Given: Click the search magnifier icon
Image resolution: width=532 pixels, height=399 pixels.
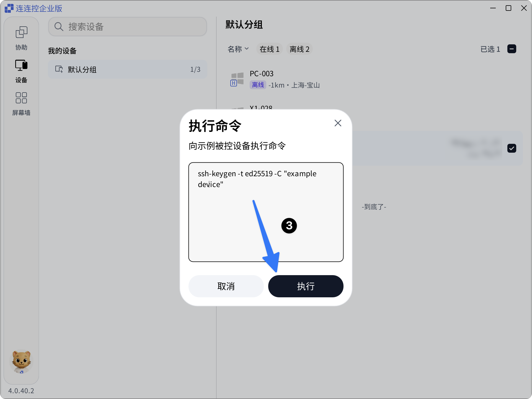Looking at the screenshot, I should tap(59, 27).
